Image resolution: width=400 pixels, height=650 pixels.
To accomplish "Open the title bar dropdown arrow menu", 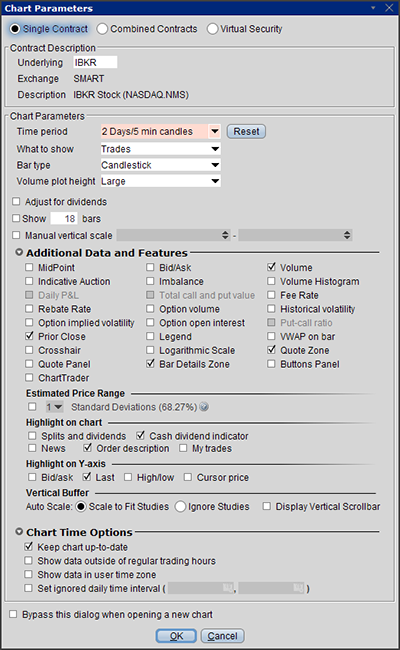I will pyautogui.click(x=373, y=7).
